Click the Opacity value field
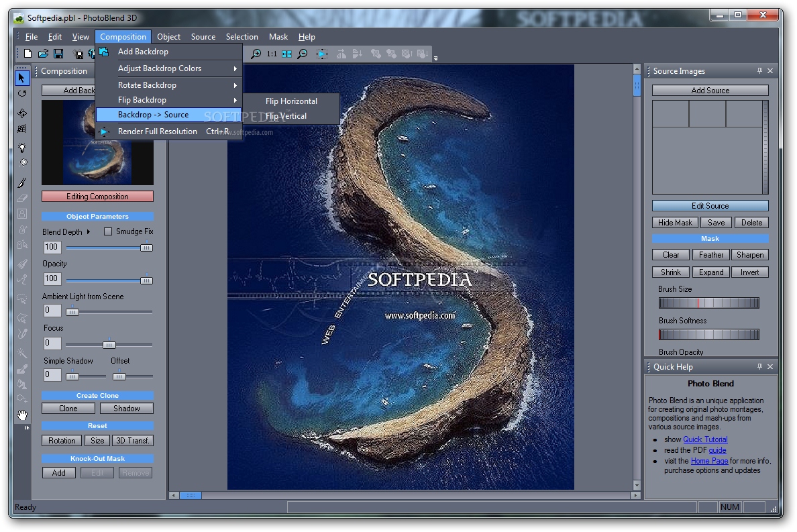The image size is (797, 532). click(x=52, y=279)
